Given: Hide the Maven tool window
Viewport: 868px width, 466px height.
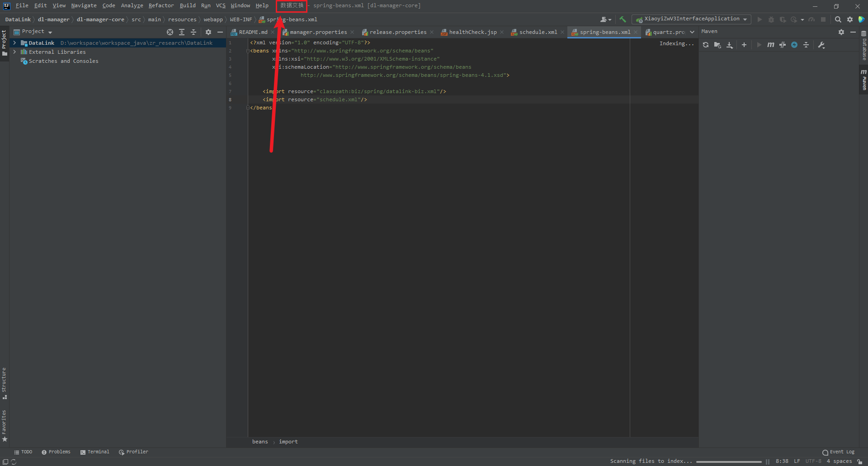Looking at the screenshot, I should (853, 32).
